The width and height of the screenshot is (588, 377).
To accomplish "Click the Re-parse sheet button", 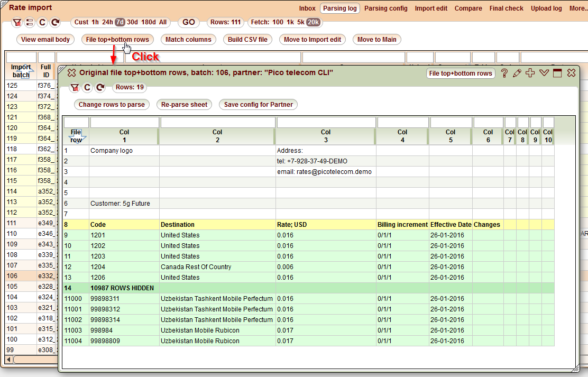I will click(184, 104).
